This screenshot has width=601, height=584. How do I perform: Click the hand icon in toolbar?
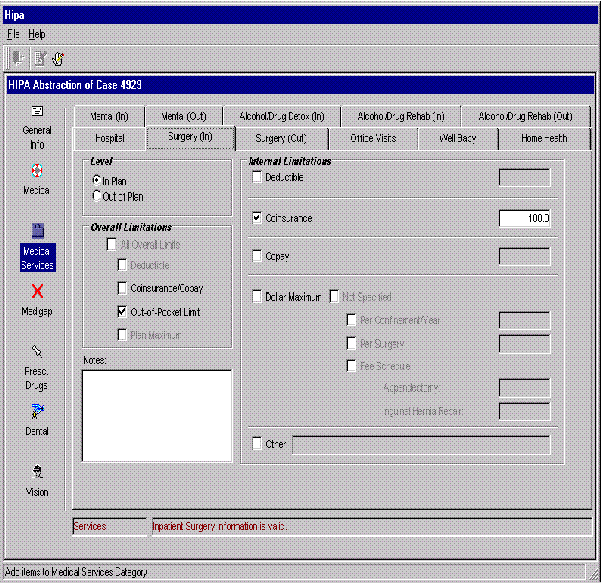(x=58, y=59)
